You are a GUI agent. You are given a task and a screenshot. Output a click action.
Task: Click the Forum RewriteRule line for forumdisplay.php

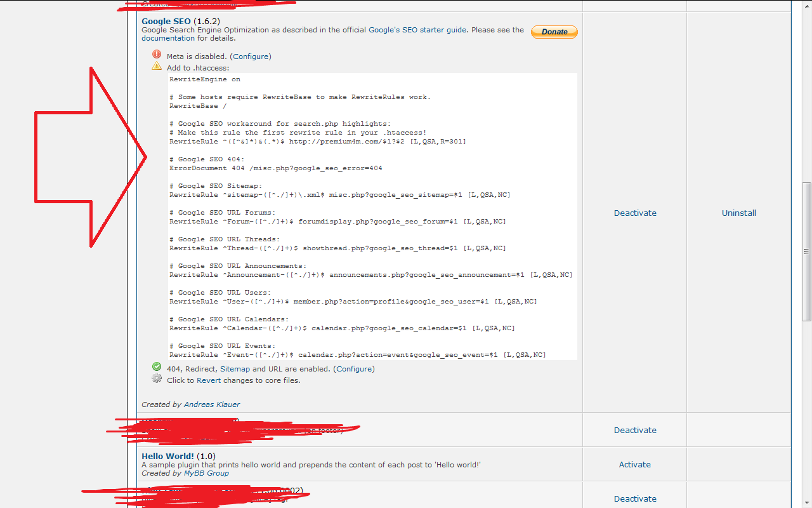pyautogui.click(x=337, y=222)
